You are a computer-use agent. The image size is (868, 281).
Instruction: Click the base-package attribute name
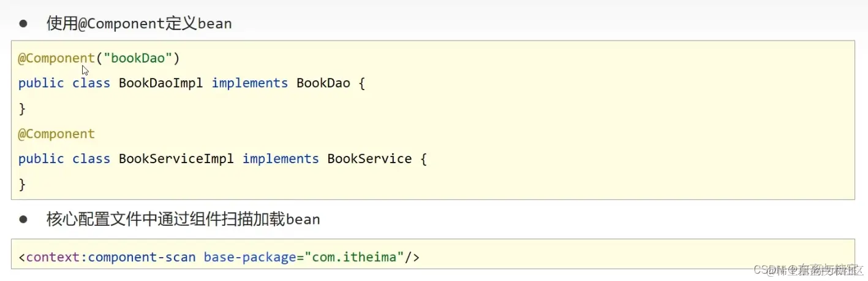pyautogui.click(x=250, y=256)
